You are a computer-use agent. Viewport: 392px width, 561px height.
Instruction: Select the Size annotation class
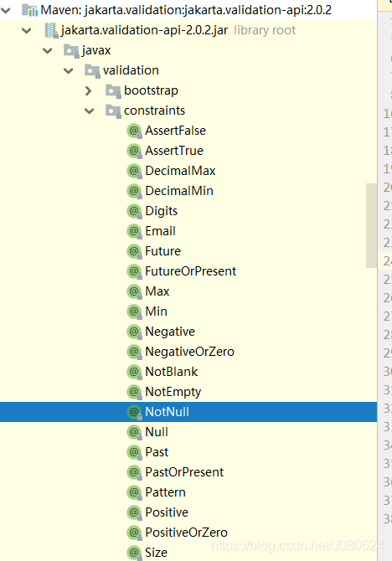click(x=157, y=553)
